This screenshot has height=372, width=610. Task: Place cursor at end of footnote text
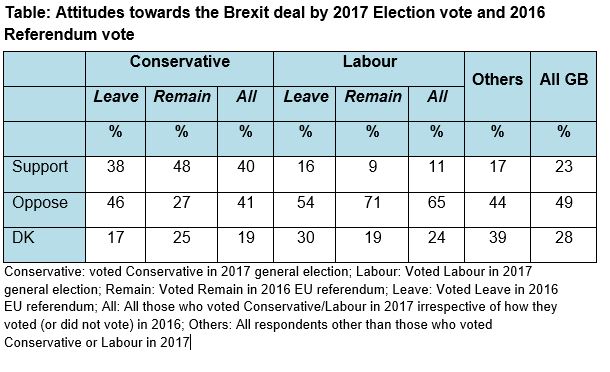pyautogui.click(x=190, y=343)
